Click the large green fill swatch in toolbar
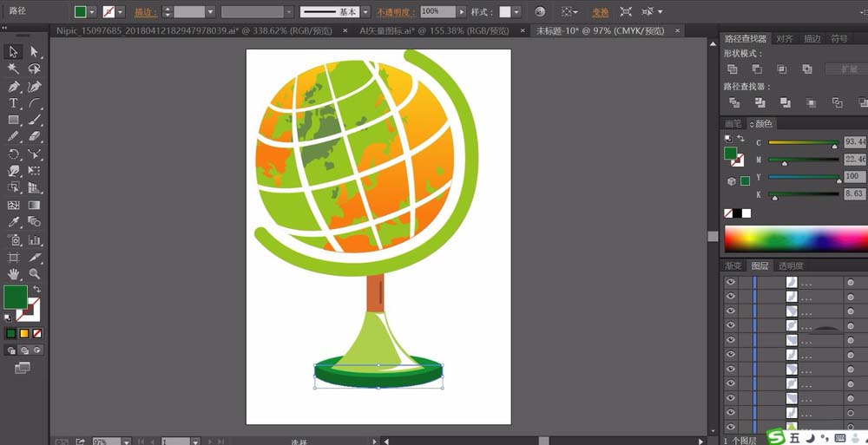 (16, 298)
